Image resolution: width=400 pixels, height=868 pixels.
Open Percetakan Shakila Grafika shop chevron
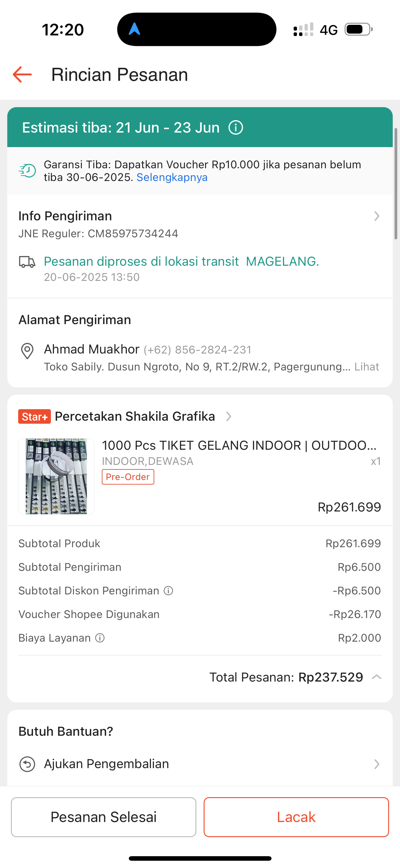(x=229, y=416)
